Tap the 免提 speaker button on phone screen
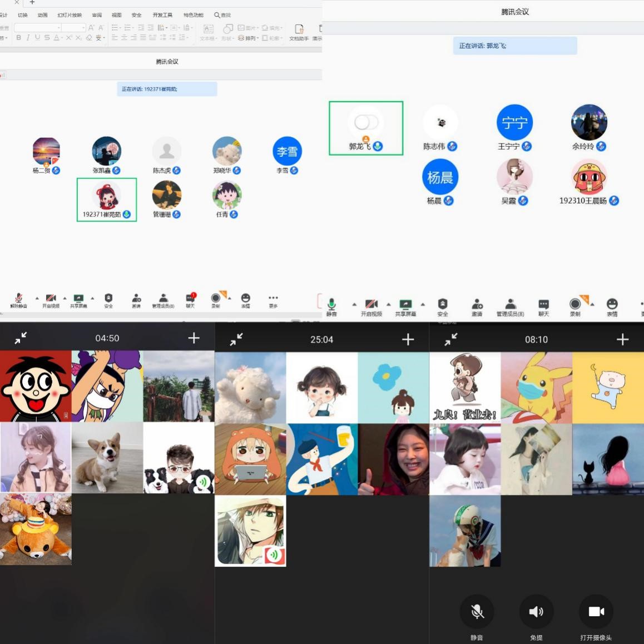Image resolution: width=644 pixels, height=644 pixels. [x=536, y=612]
